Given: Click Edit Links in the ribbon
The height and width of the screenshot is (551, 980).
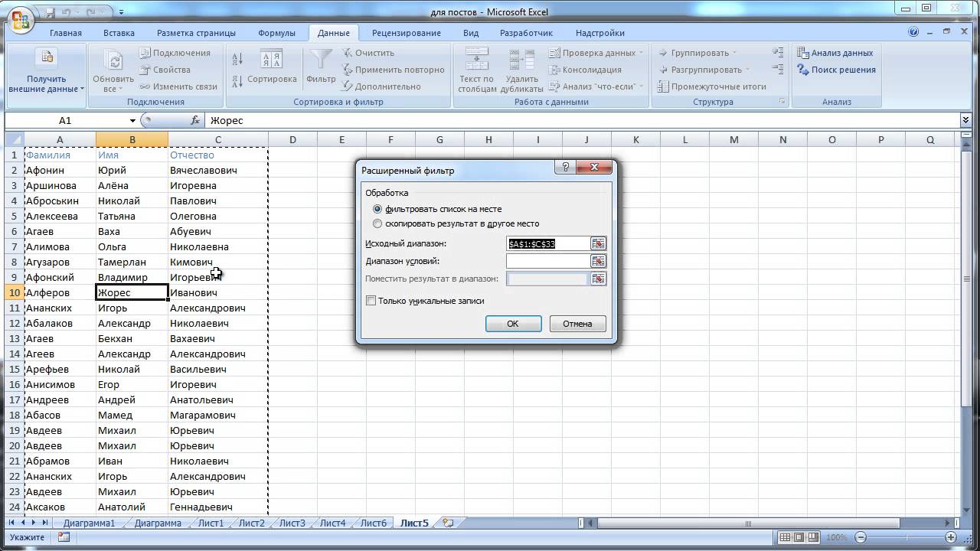Looking at the screenshot, I should [178, 86].
